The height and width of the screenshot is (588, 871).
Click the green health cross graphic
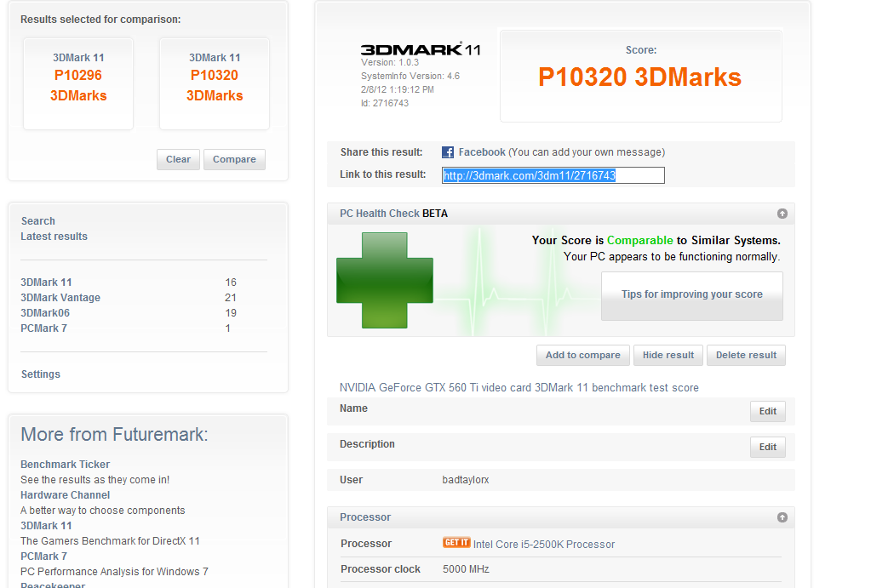point(384,281)
